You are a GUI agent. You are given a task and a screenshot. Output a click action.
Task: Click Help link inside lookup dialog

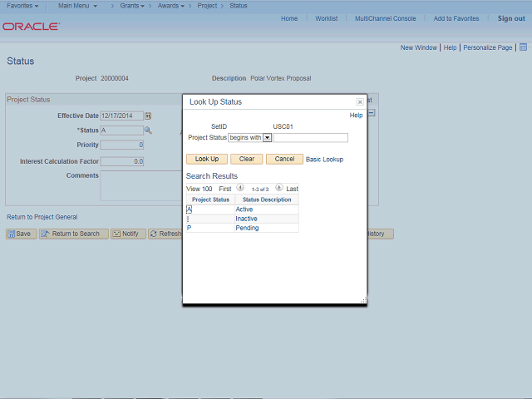coord(356,116)
